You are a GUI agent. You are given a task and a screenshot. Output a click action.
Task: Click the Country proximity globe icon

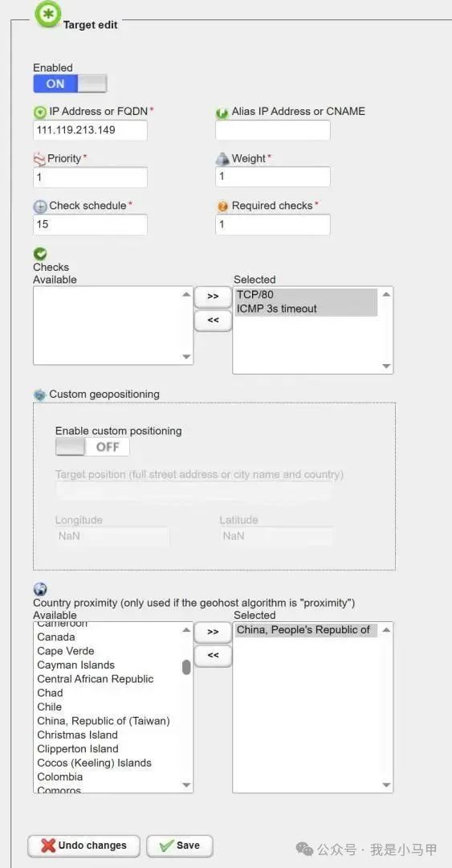(40, 590)
